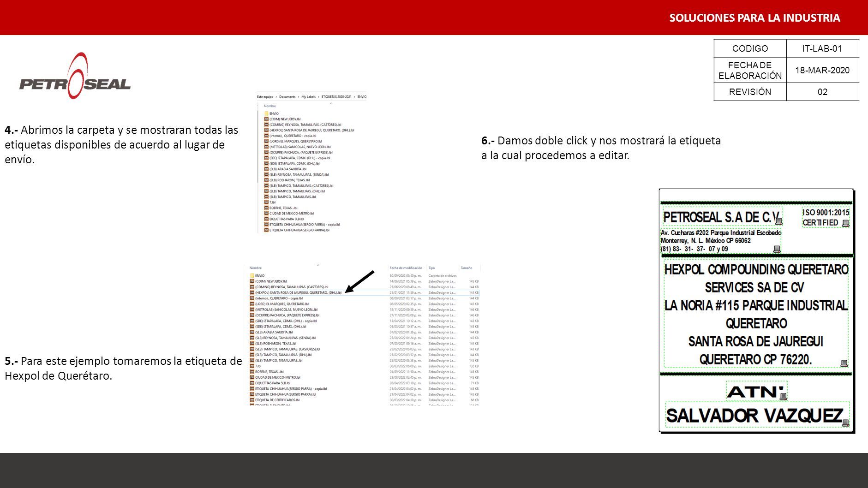
Task: Click the file icon of ETIQUETA DE CERTIFICADOS.lbl
Action: click(x=252, y=400)
